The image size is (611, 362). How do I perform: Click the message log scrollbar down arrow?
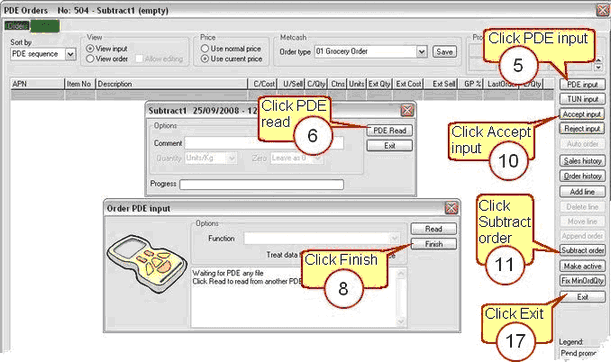click(401, 321)
